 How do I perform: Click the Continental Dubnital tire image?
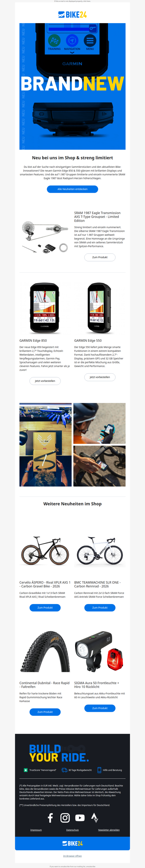pos(45,651)
